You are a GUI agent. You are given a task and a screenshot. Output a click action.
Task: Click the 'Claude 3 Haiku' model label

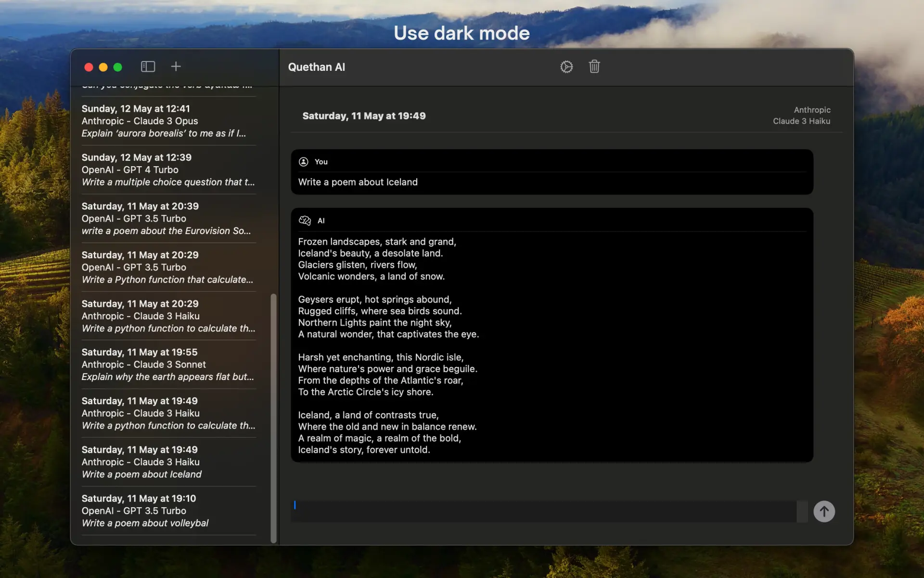801,121
